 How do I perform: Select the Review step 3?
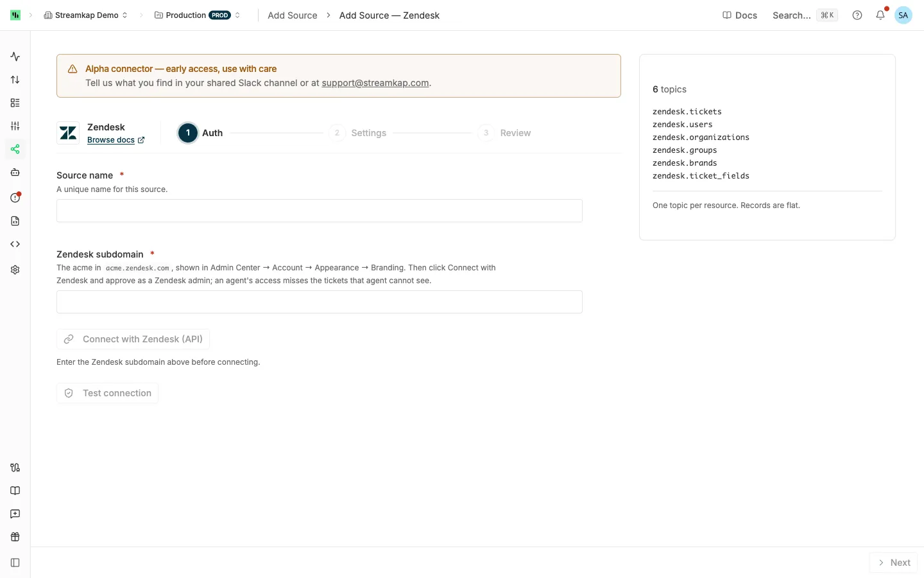click(x=505, y=133)
